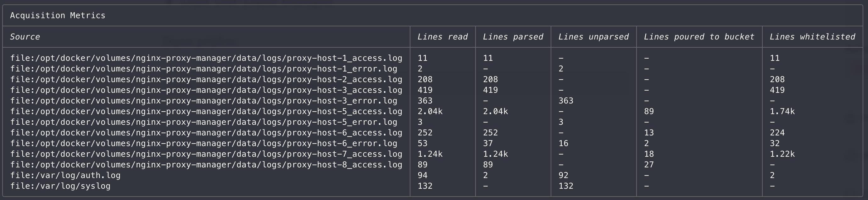
Task: Click the Source column header
Action: click(25, 37)
